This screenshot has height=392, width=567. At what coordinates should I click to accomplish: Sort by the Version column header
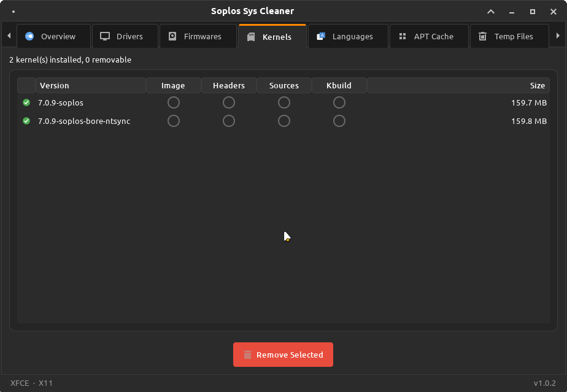pos(91,85)
